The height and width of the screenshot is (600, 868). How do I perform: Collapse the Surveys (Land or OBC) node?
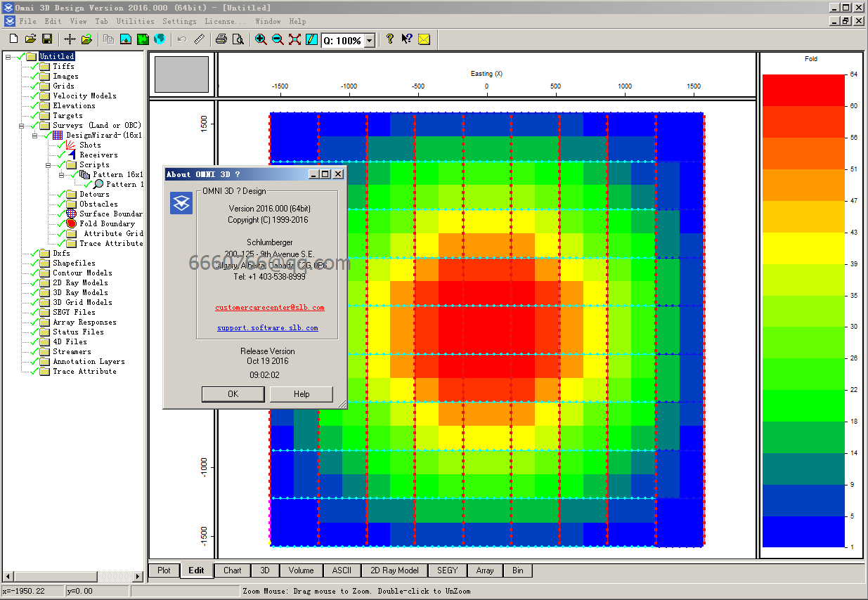click(22, 126)
